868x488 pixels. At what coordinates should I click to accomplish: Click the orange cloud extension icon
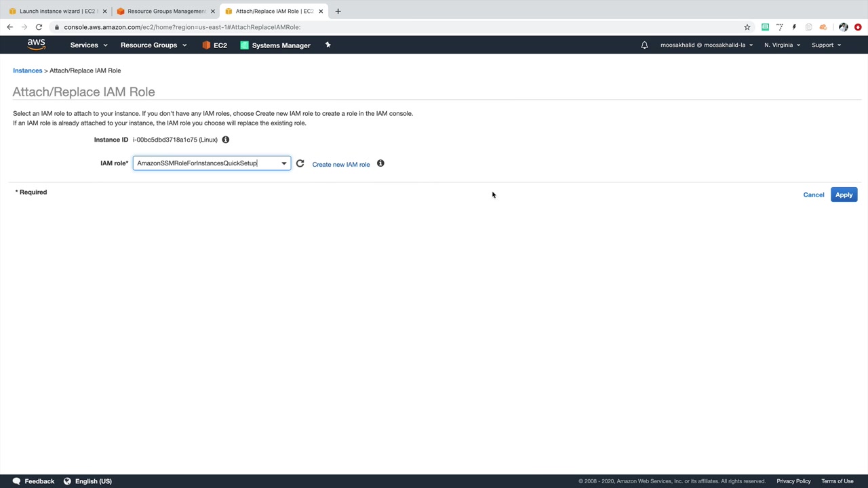[823, 27]
